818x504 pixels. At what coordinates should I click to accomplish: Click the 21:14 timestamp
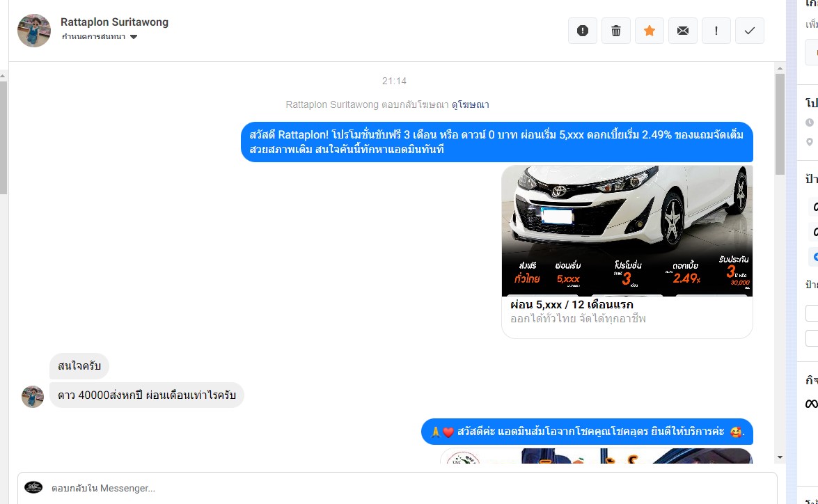394,81
